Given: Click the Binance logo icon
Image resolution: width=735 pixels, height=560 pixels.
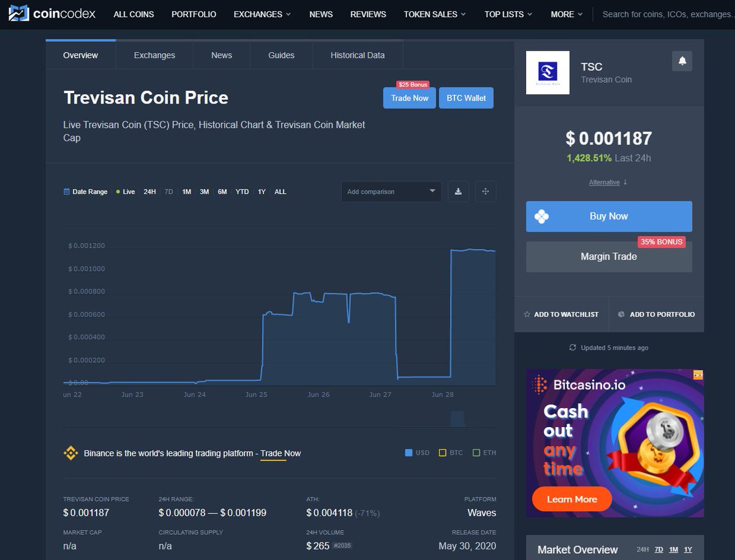Looking at the screenshot, I should [71, 453].
